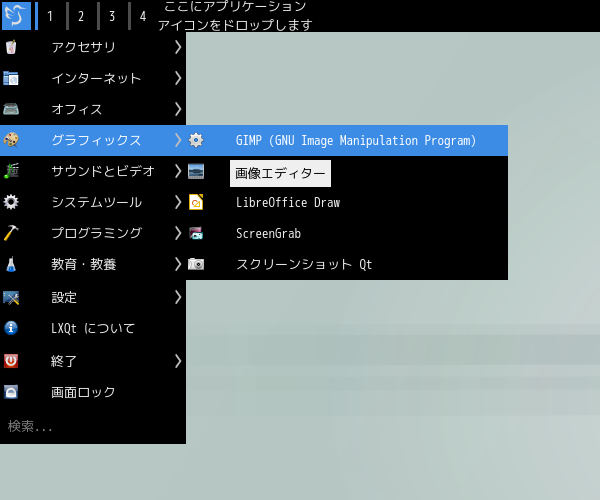600x500 pixels.
Task: Expand the 教育・教養 submenu arrow
Action: pyautogui.click(x=178, y=264)
